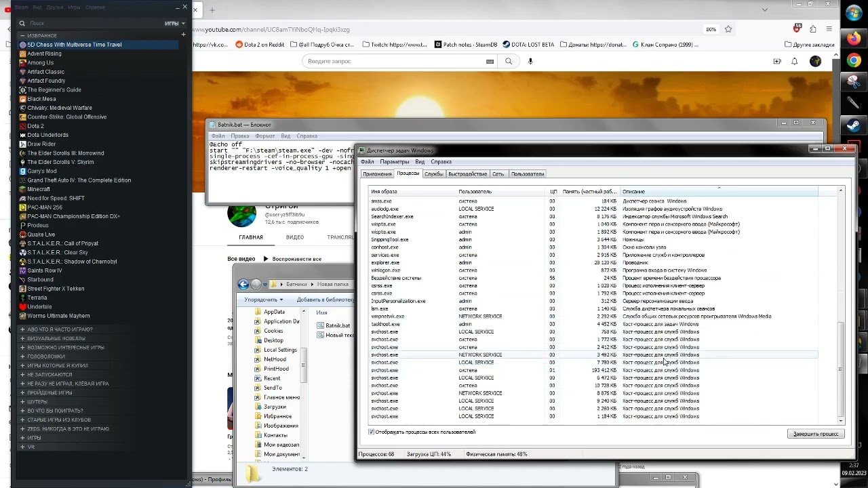Click Завершить процесс button

coord(816,434)
